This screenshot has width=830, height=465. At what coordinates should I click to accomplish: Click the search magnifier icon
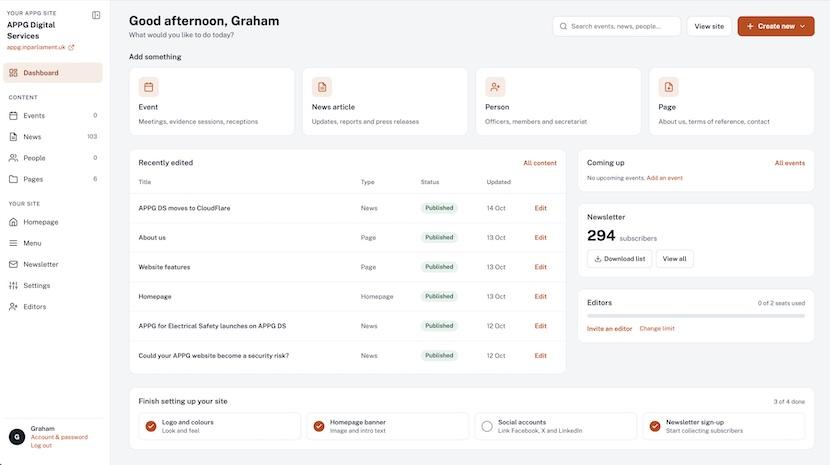click(x=563, y=26)
